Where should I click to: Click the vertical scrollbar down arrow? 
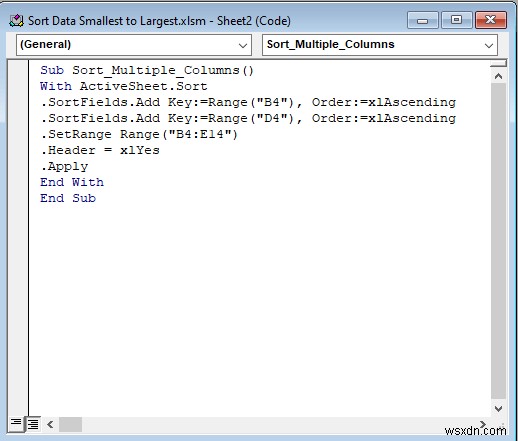(498, 409)
